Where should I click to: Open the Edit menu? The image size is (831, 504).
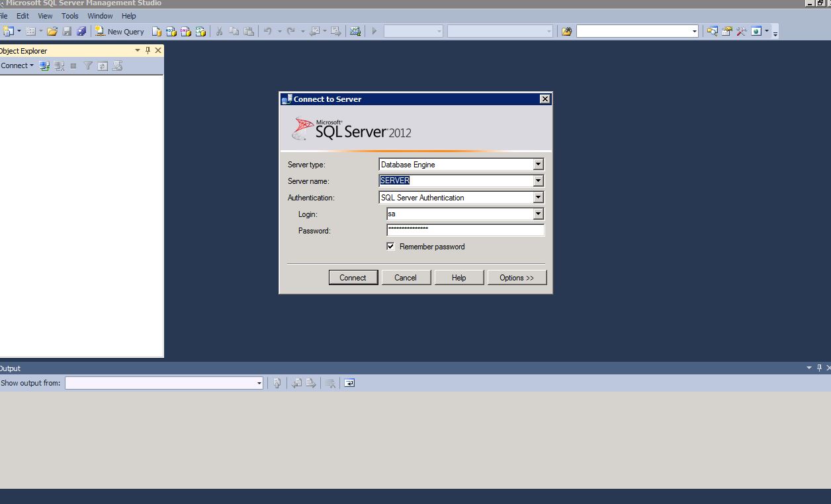pos(22,16)
